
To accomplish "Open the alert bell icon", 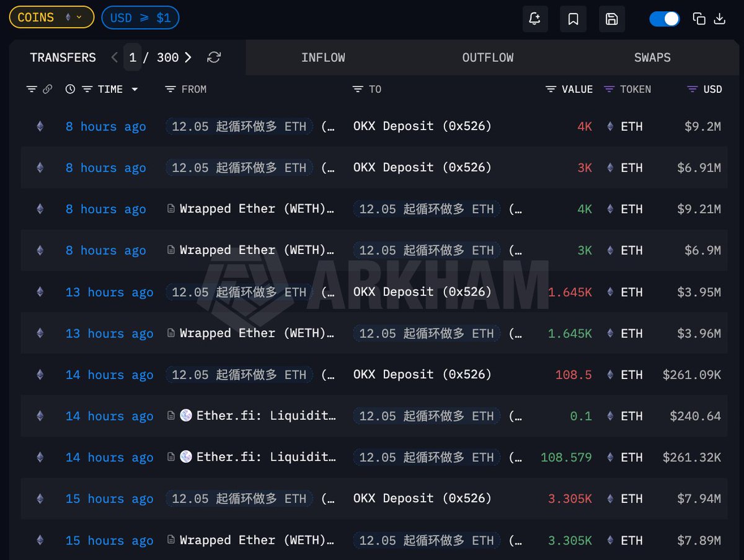I will coord(534,19).
